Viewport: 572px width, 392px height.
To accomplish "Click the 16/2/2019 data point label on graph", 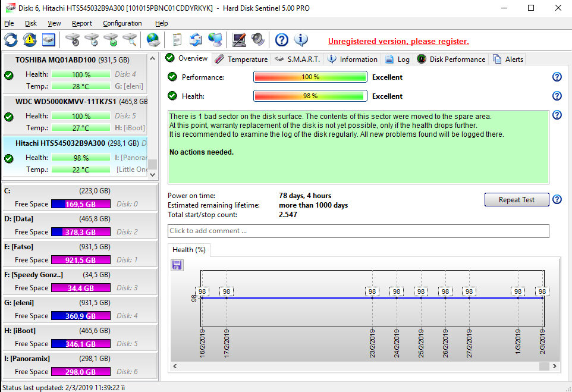I will tap(202, 291).
